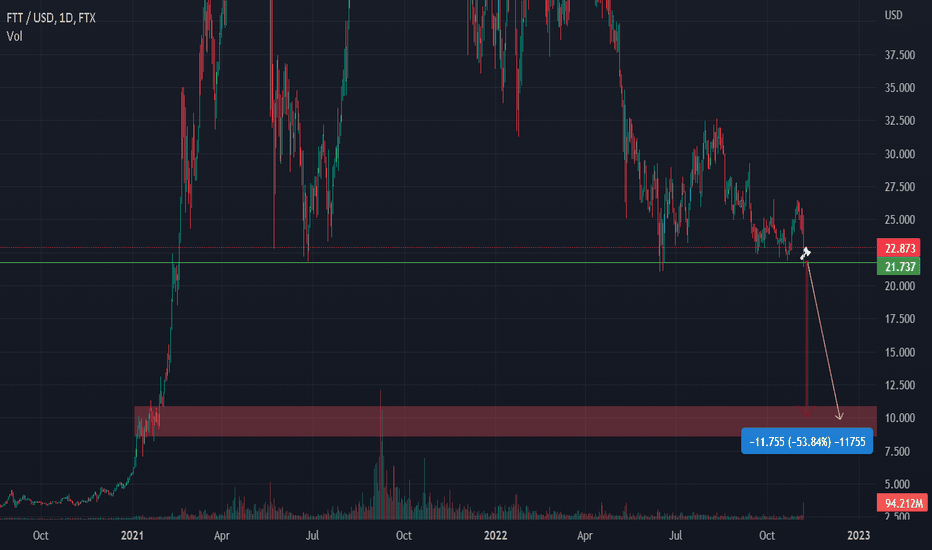Click the FTT / USD, 1D, FTX symbol title
The image size is (932, 550).
coord(51,18)
